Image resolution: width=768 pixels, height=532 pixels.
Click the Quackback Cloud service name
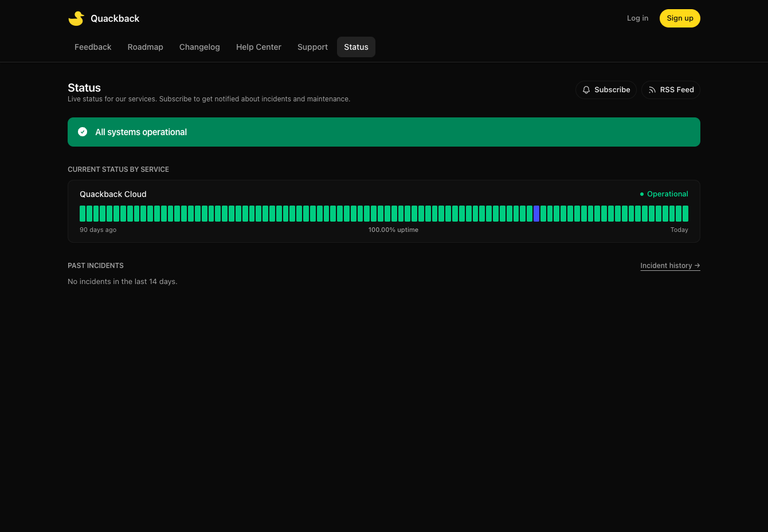pyautogui.click(x=113, y=194)
